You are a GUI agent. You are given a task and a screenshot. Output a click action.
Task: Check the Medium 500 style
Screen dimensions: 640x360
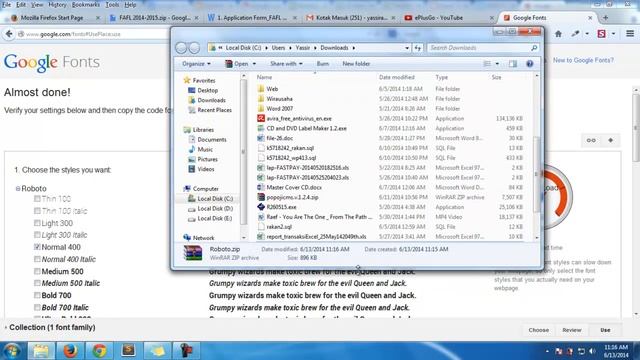37,271
